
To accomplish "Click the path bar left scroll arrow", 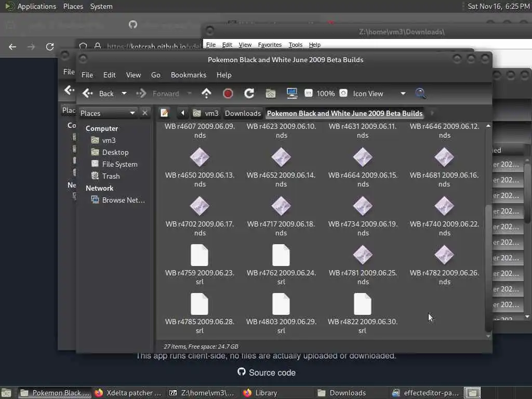I will click(x=182, y=113).
